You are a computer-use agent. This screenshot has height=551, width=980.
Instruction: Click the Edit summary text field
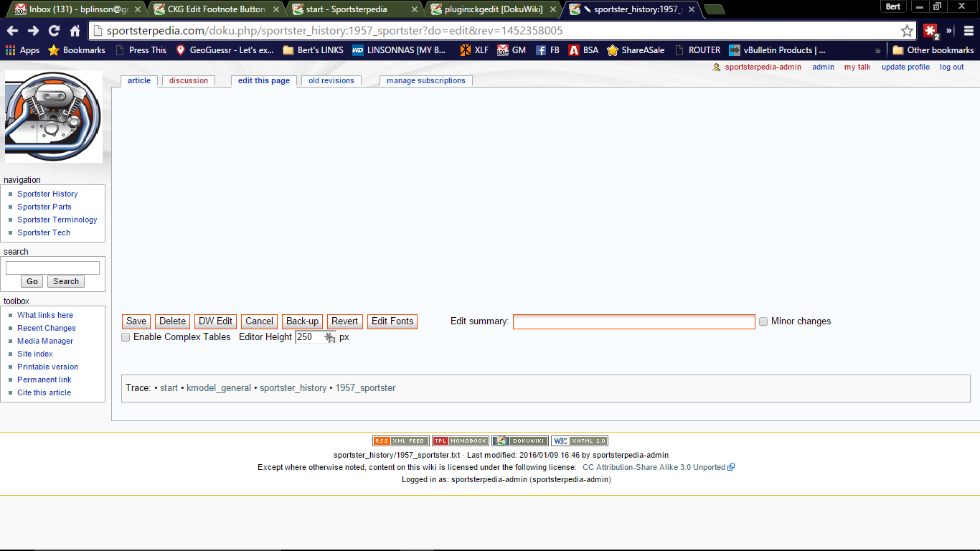click(633, 321)
